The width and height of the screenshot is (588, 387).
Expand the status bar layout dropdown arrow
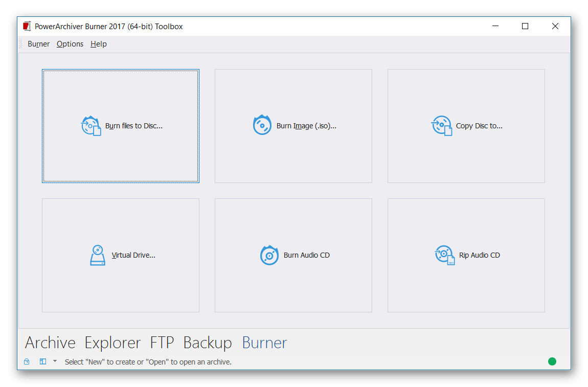[x=55, y=361]
